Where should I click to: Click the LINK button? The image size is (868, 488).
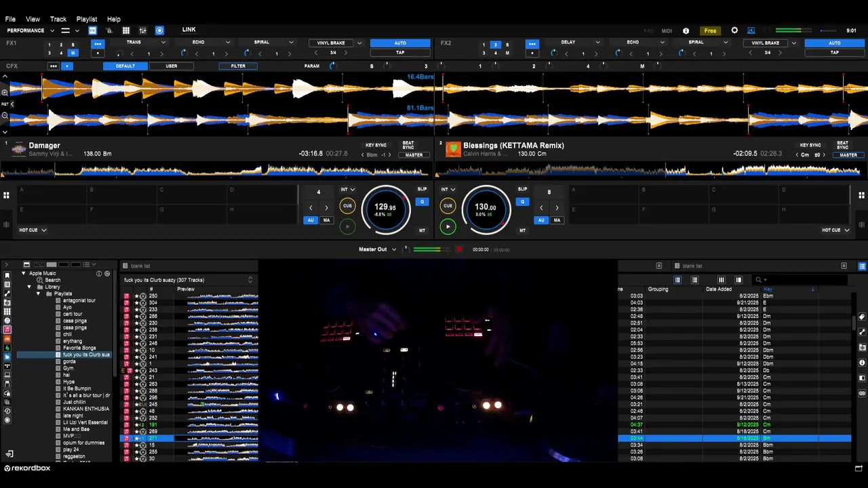[x=189, y=30]
